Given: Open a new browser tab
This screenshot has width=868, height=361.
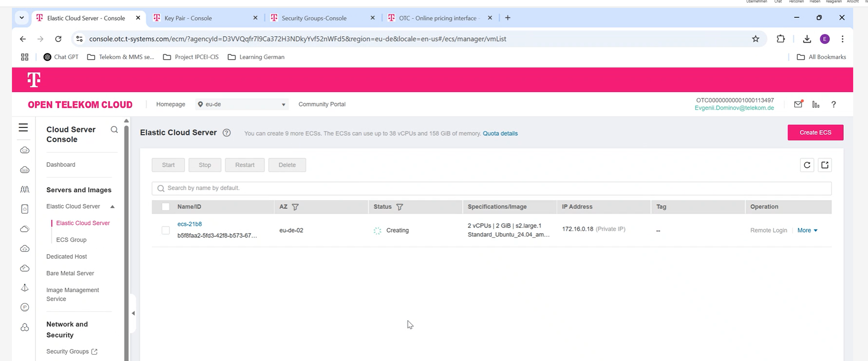Looking at the screenshot, I should [x=508, y=18].
